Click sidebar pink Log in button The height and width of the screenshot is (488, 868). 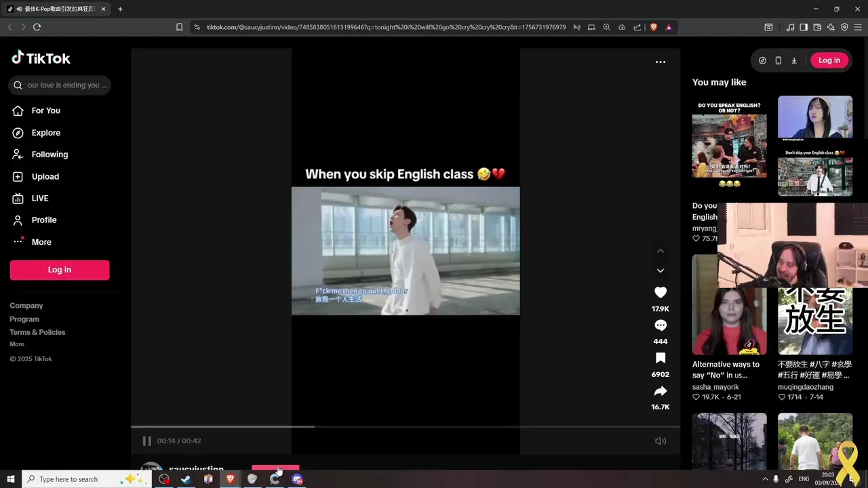pos(60,270)
